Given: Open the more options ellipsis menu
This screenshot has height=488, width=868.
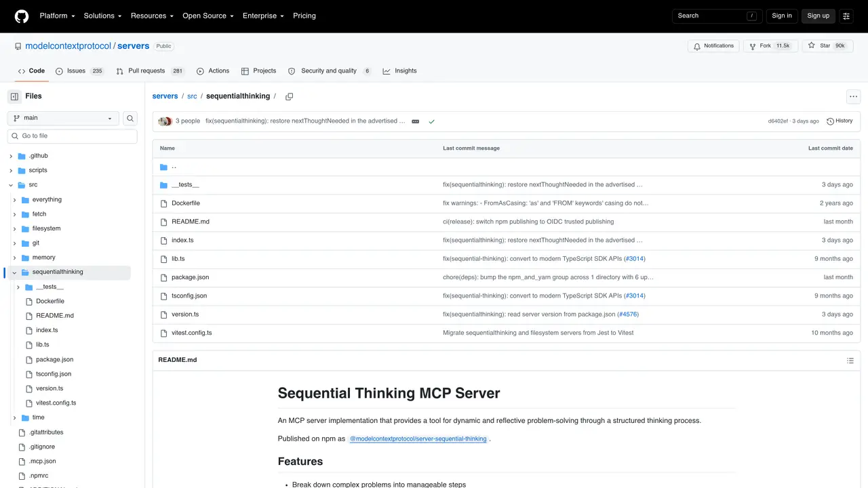Looking at the screenshot, I should pyautogui.click(x=853, y=96).
